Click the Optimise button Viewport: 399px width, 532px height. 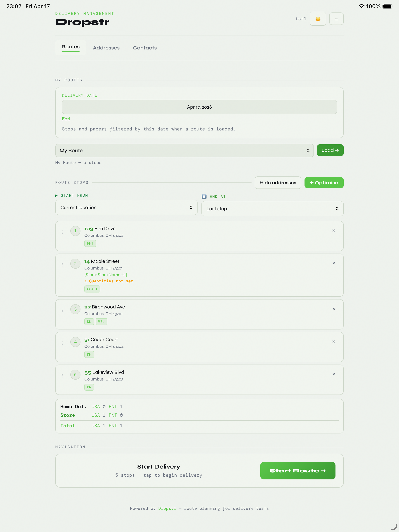coord(324,182)
